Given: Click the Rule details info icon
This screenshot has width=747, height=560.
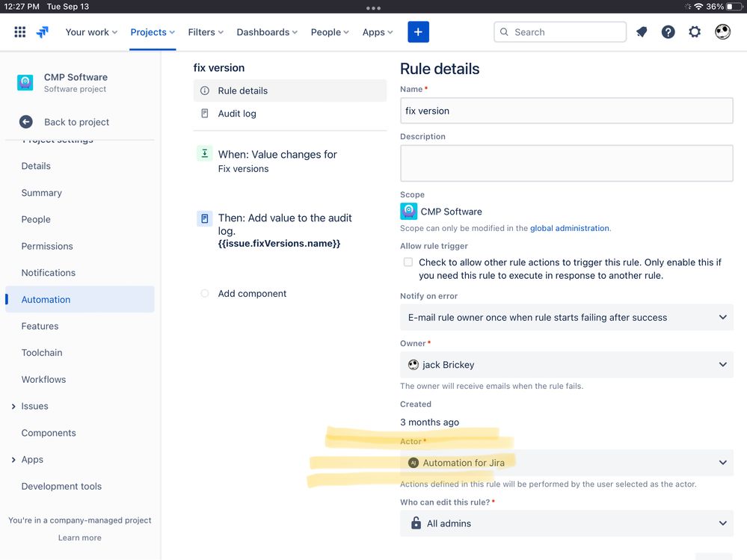Looking at the screenshot, I should pos(205,90).
